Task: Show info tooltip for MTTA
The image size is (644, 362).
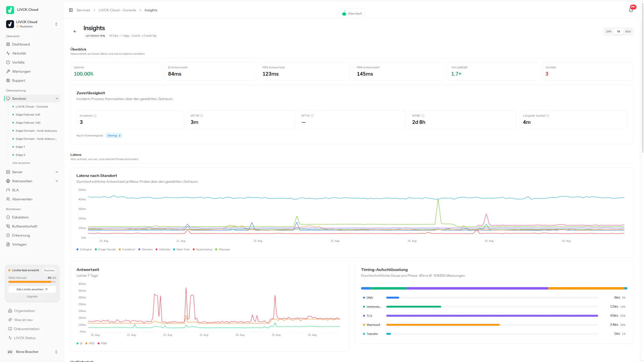Action: tap(312, 116)
